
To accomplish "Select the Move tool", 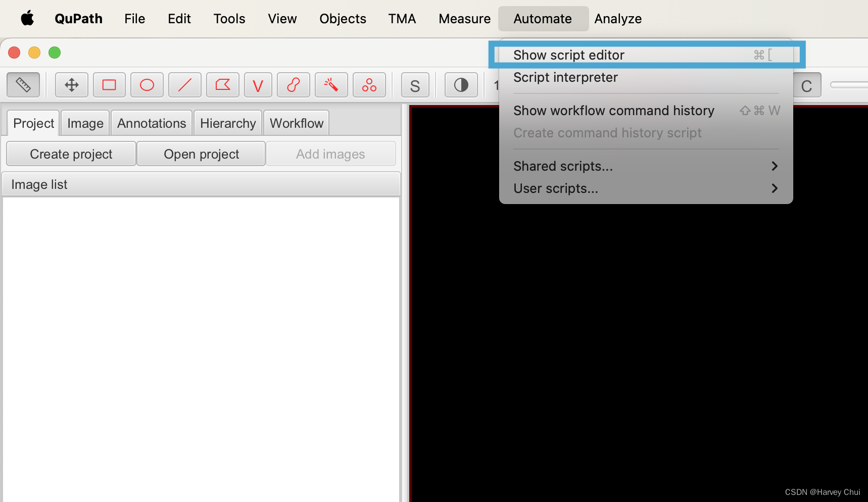I will (x=72, y=85).
